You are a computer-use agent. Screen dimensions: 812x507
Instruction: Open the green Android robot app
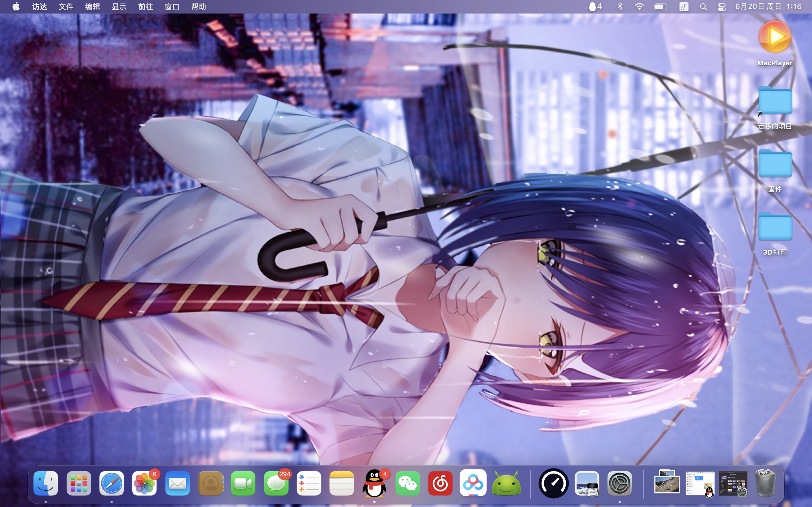(x=506, y=483)
